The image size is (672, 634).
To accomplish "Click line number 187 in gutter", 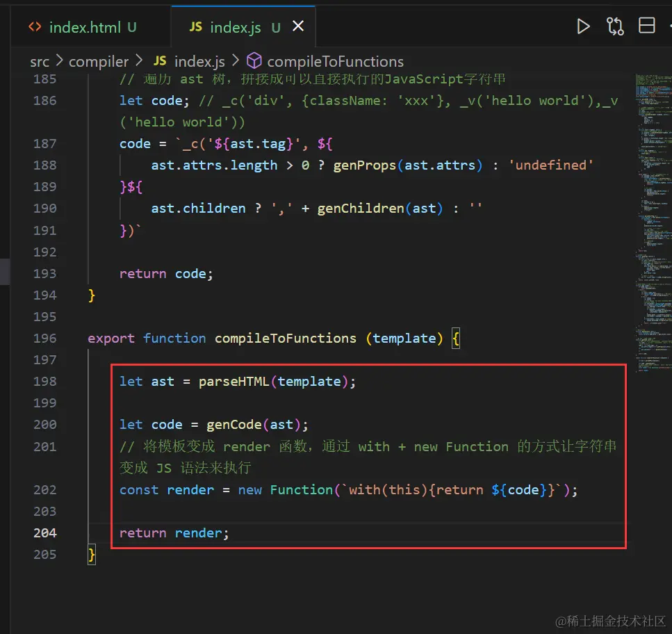I will pyautogui.click(x=45, y=144).
